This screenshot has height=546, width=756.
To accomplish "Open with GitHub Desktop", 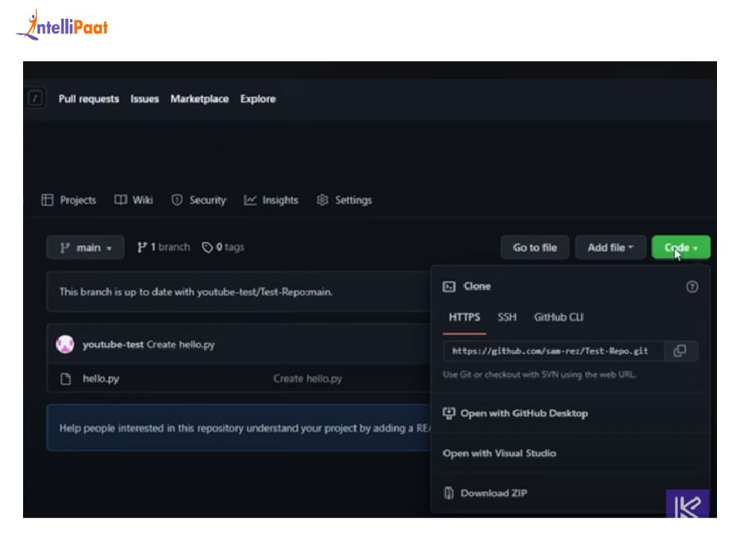I will tap(516, 413).
